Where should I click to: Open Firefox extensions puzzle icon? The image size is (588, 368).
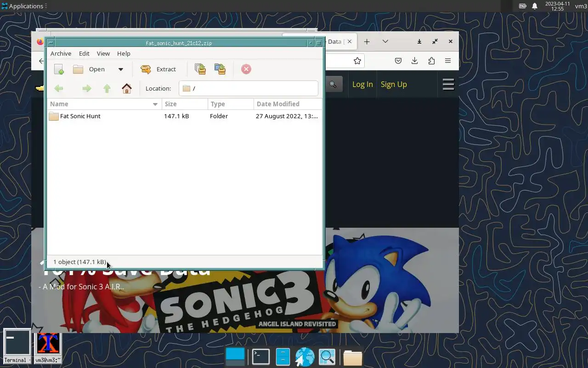click(431, 61)
